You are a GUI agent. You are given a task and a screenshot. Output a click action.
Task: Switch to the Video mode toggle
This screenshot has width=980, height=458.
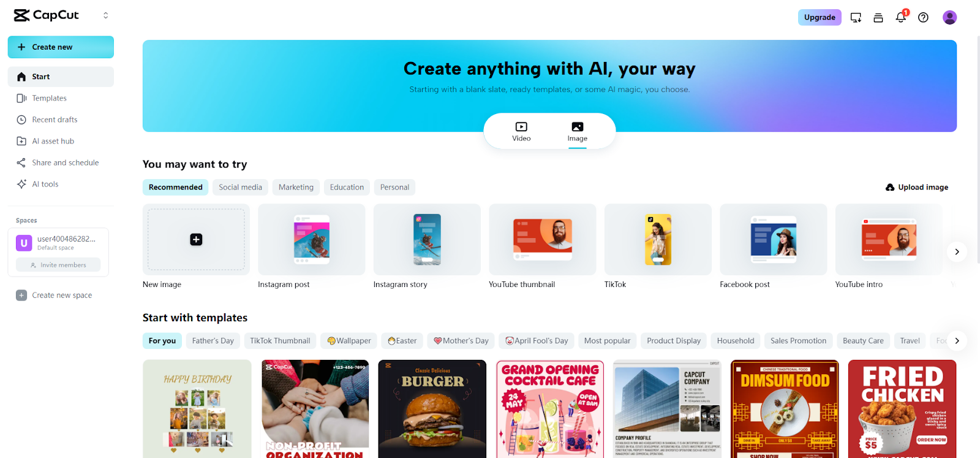(521, 131)
